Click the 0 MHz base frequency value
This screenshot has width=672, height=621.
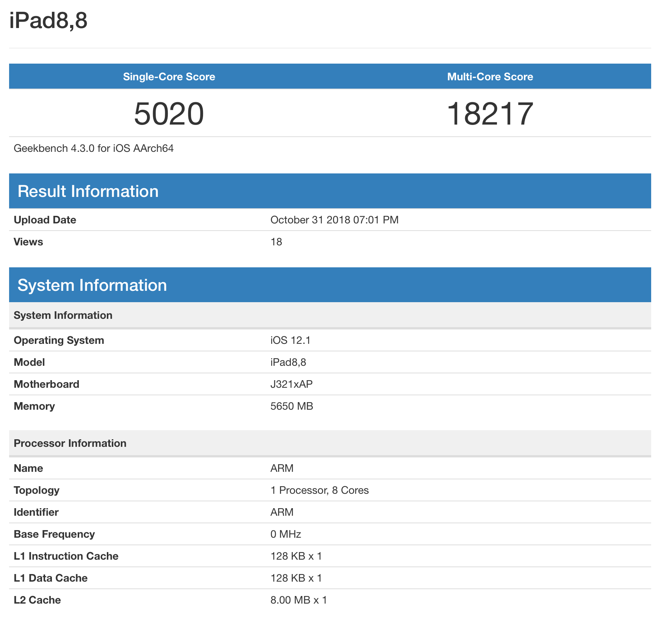tap(286, 534)
